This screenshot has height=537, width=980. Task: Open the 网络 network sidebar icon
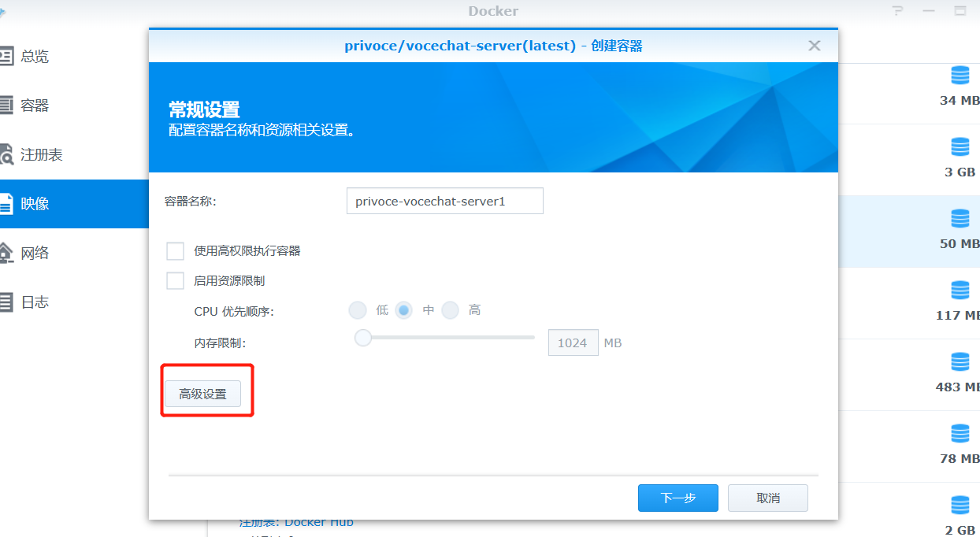coord(6,252)
